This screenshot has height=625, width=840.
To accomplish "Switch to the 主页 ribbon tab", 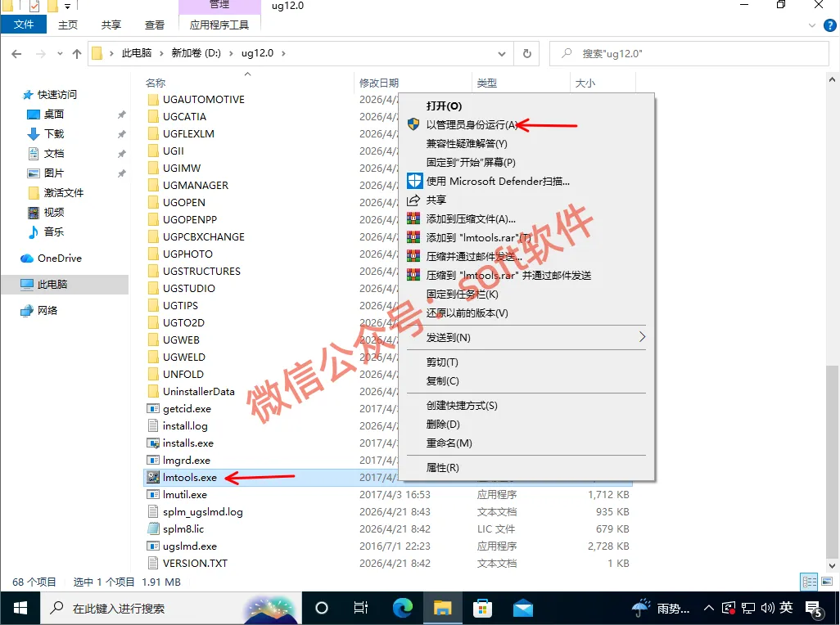I will point(67,25).
